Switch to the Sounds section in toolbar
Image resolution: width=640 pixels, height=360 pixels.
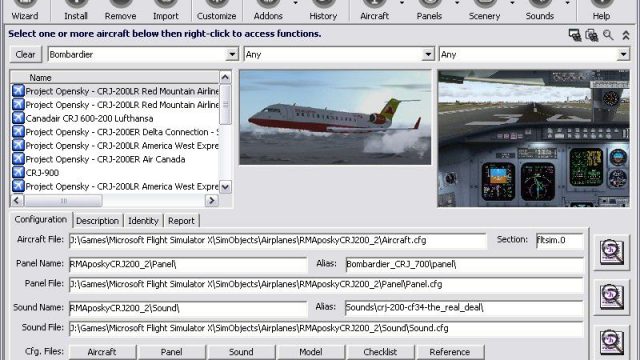tap(539, 11)
